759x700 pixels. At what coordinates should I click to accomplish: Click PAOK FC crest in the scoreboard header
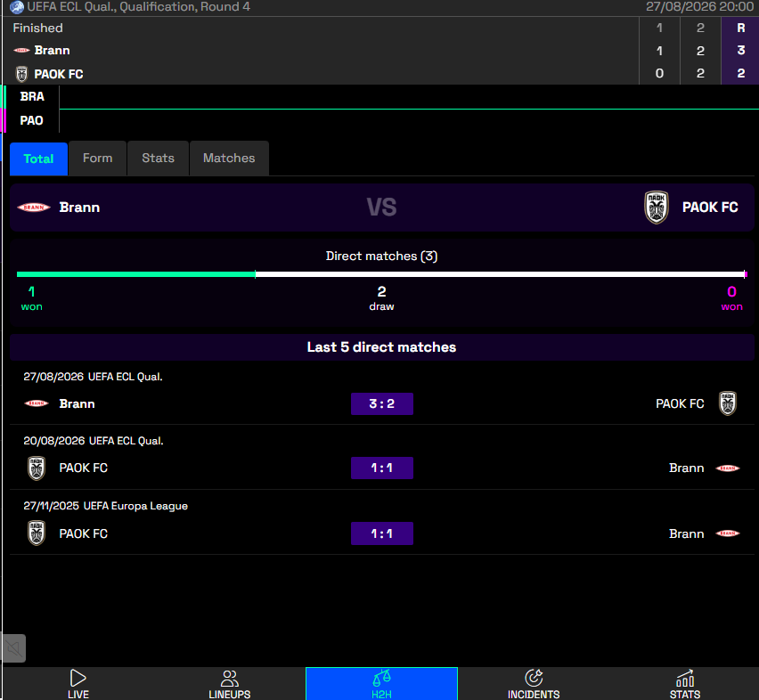pyautogui.click(x=21, y=74)
